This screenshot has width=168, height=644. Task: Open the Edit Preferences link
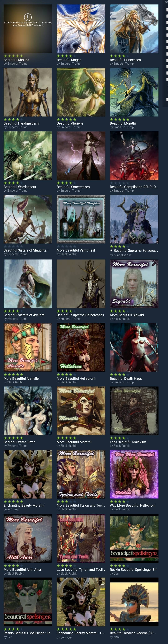[x=35, y=25]
